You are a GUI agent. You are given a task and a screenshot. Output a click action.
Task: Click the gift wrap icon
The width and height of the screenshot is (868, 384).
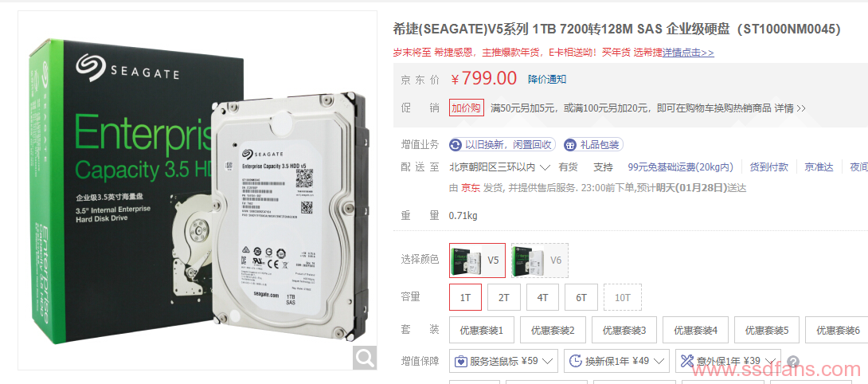point(570,145)
